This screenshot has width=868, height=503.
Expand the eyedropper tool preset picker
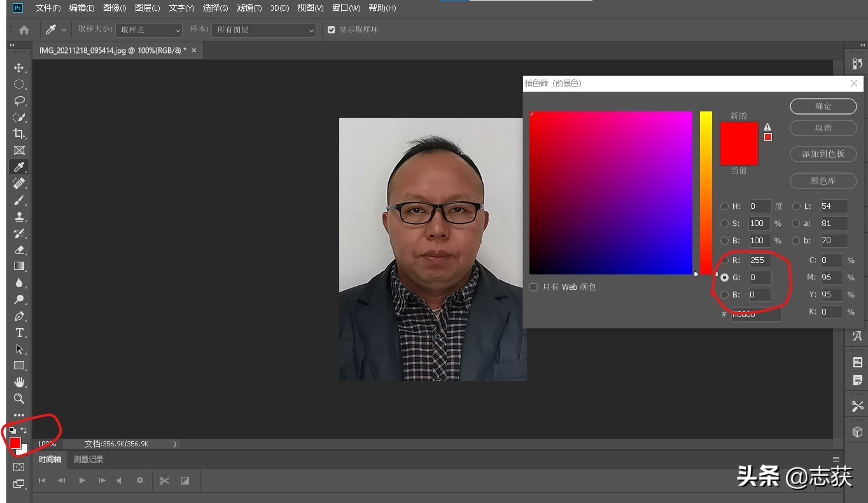coord(64,30)
